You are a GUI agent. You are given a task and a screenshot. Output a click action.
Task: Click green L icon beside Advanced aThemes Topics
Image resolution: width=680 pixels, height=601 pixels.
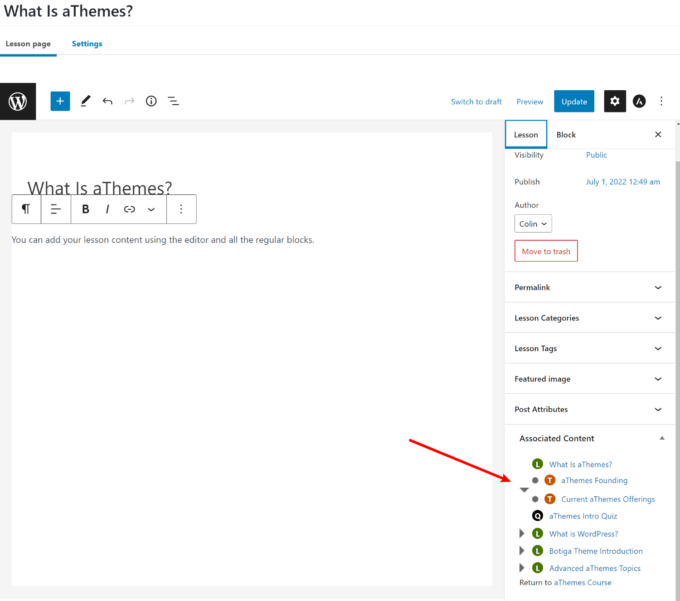537,568
